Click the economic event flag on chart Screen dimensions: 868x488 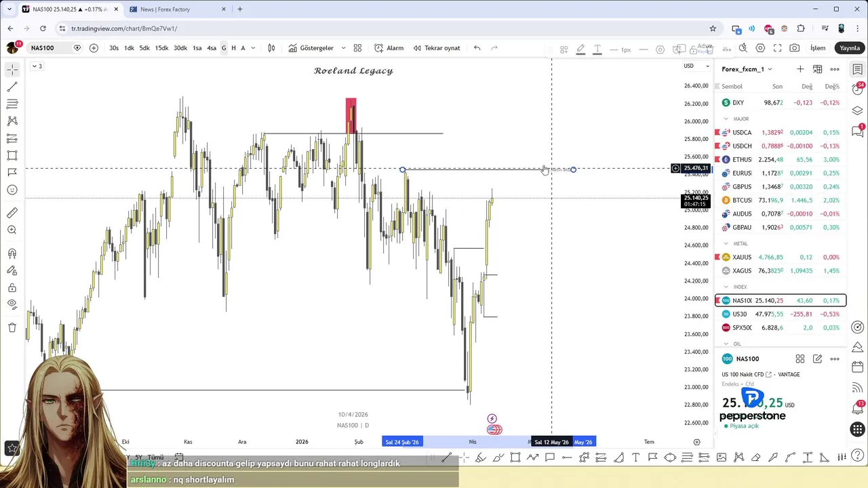(494, 430)
